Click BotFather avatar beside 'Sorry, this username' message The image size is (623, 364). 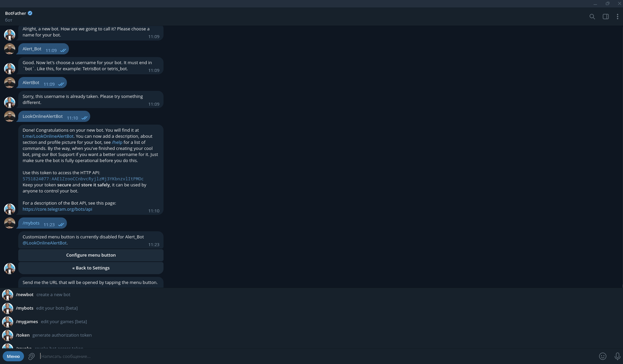(x=9, y=102)
